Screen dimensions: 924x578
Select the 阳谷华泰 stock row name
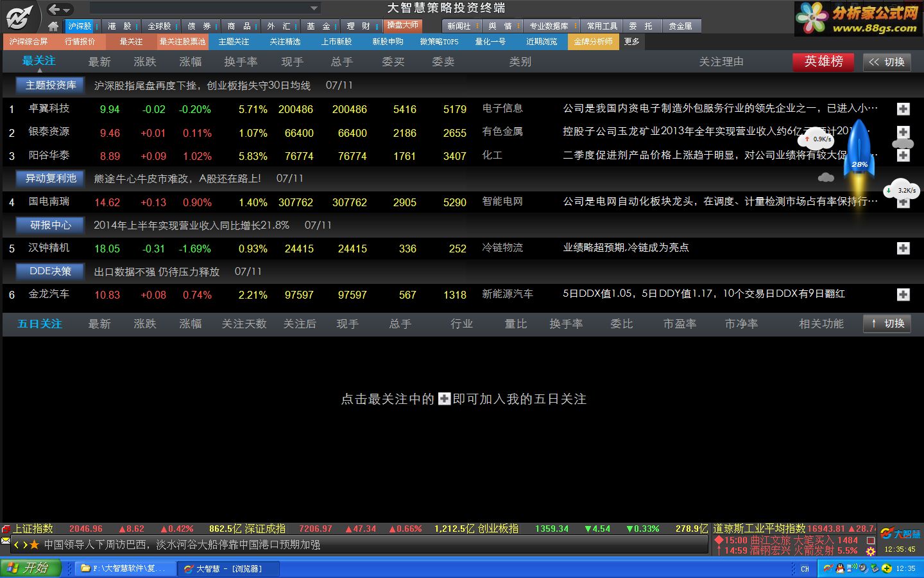[49, 155]
